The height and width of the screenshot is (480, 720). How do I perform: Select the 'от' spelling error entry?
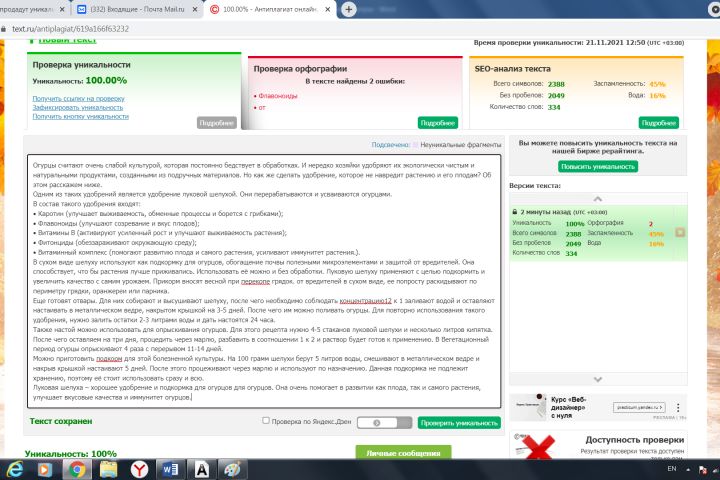(261, 107)
